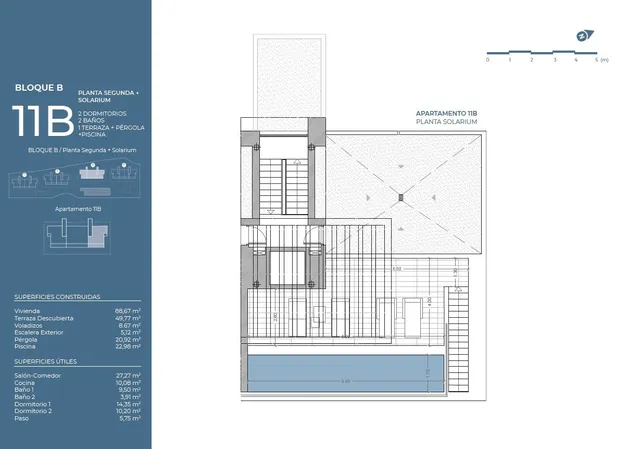Click the Superficies Construidas section heading
Screen dimensions: 640x449
coord(57,297)
